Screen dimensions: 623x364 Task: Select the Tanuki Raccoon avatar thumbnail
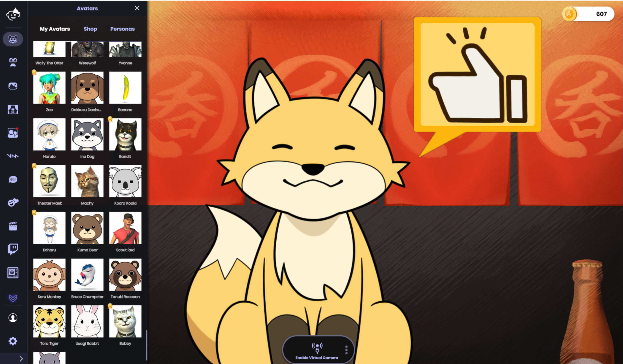(125, 274)
